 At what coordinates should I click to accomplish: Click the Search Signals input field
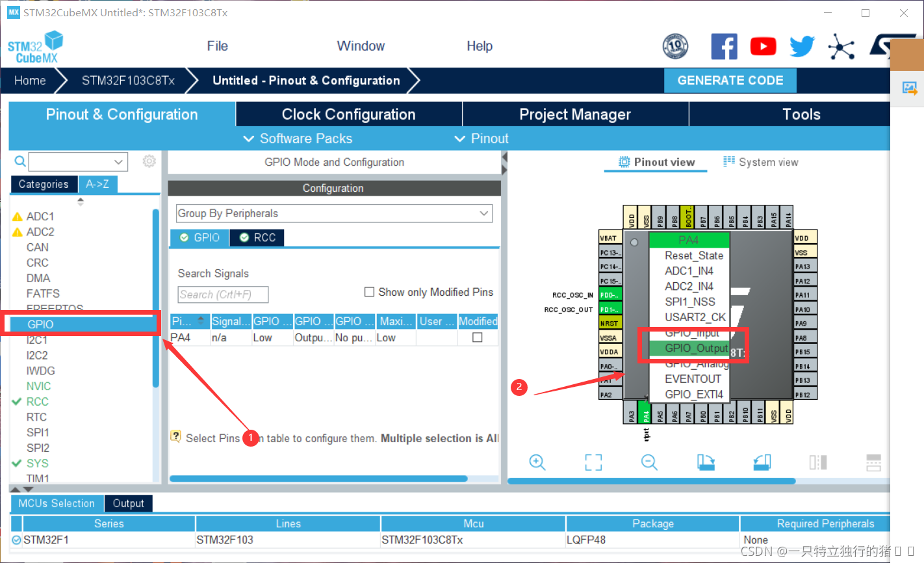(x=223, y=295)
